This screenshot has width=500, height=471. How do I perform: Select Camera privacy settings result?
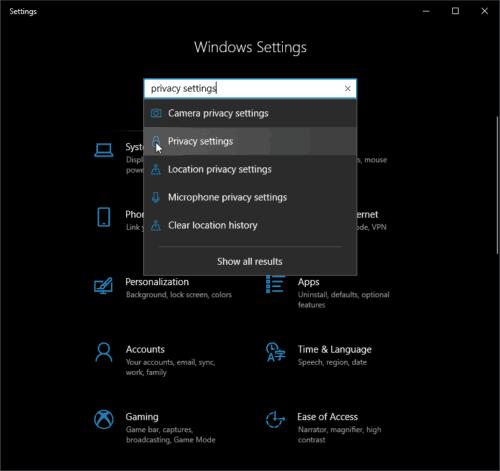point(250,113)
